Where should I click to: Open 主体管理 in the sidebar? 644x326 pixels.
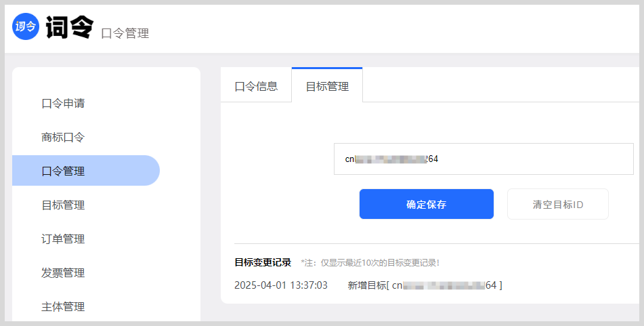[63, 306]
